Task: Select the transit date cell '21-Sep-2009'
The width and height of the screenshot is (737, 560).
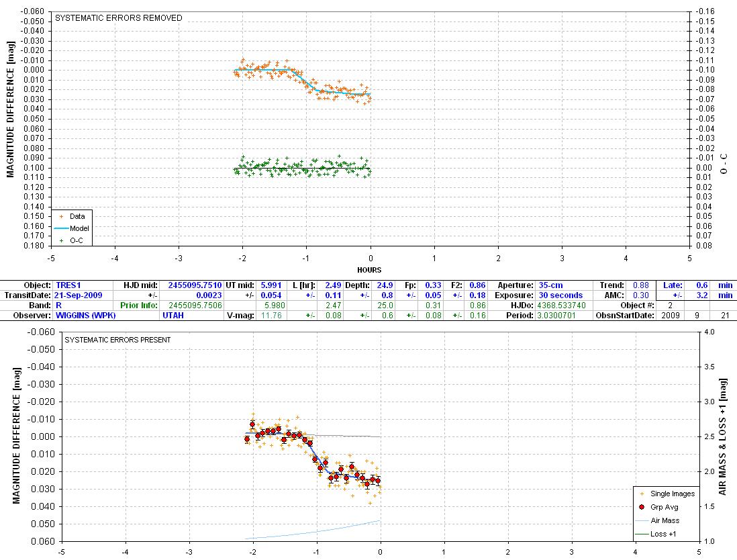Action: [x=78, y=295]
